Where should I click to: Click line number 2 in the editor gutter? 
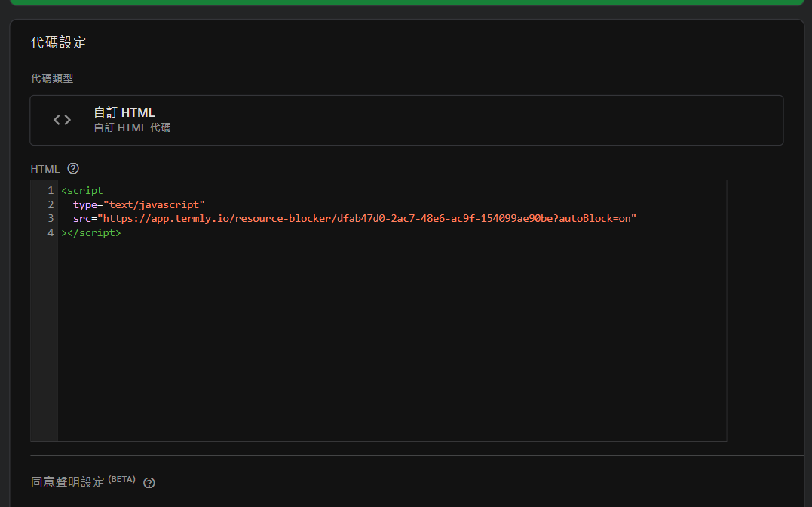[51, 204]
